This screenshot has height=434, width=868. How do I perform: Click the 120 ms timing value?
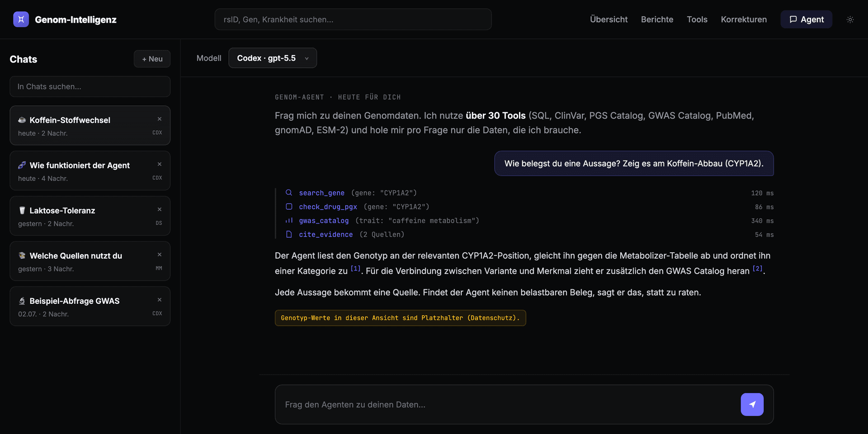point(762,193)
